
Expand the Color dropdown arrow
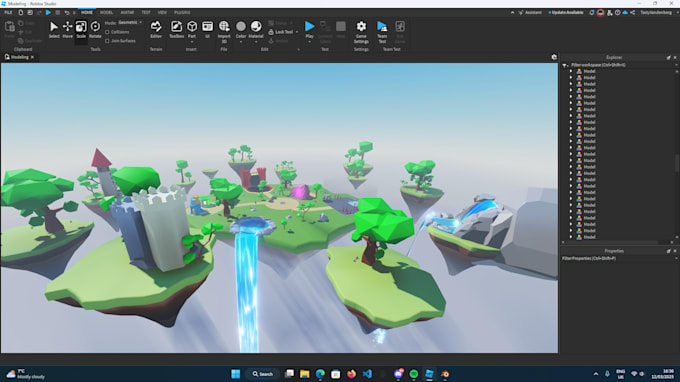coord(241,42)
